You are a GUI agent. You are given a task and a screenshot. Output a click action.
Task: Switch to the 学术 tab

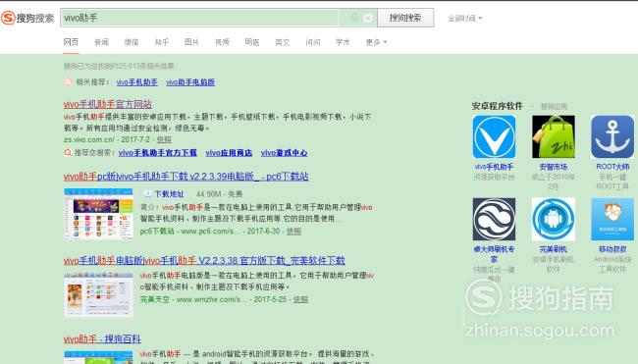point(343,42)
